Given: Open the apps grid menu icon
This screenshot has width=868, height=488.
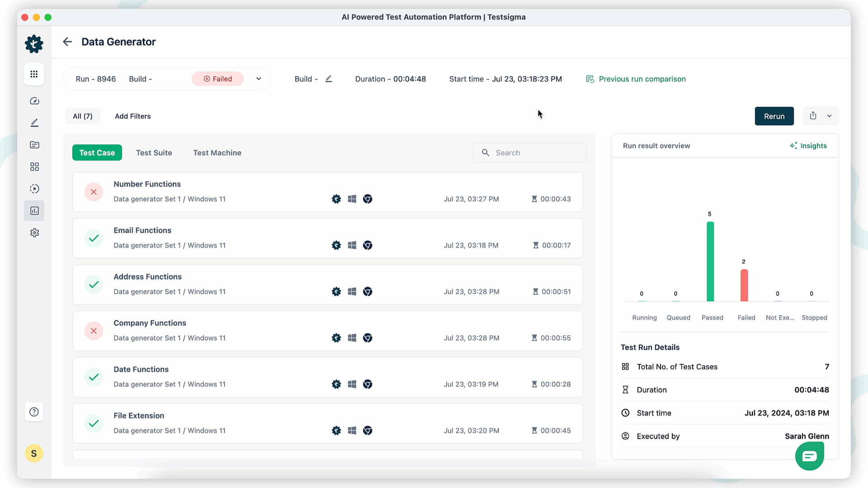Looking at the screenshot, I should click(x=34, y=74).
